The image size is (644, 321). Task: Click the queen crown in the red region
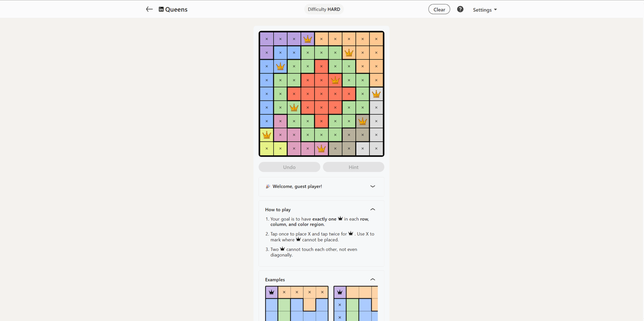coord(335,80)
